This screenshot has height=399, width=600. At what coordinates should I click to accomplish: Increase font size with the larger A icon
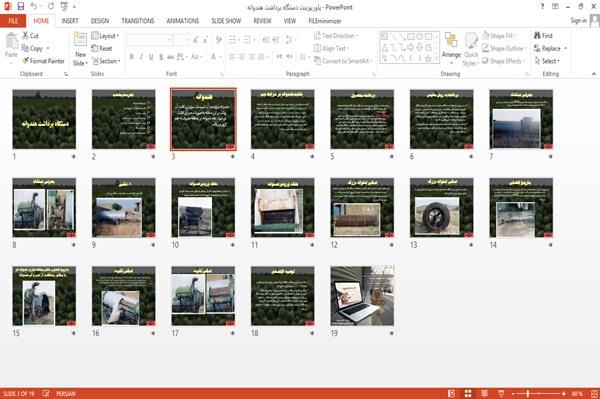tap(196, 39)
